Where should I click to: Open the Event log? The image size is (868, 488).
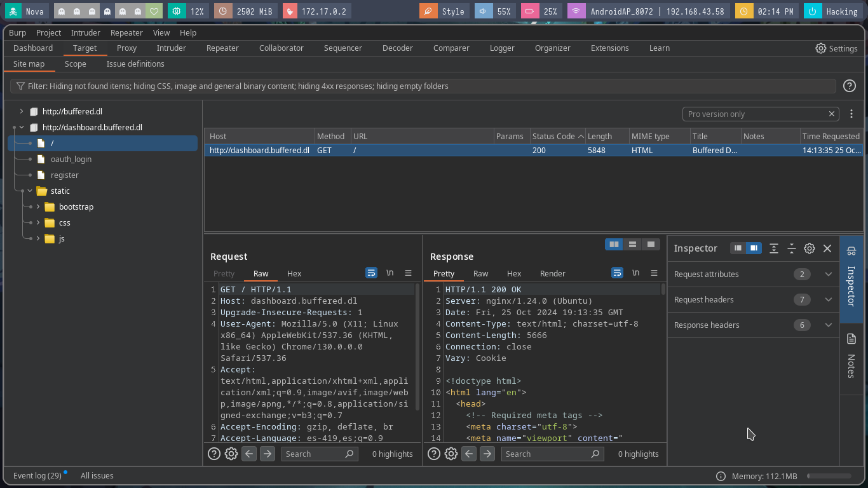pos(37,475)
